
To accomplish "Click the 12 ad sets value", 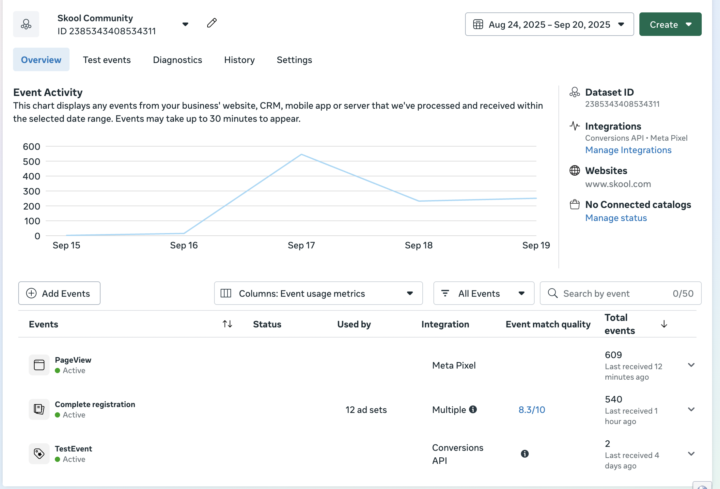I will point(366,410).
